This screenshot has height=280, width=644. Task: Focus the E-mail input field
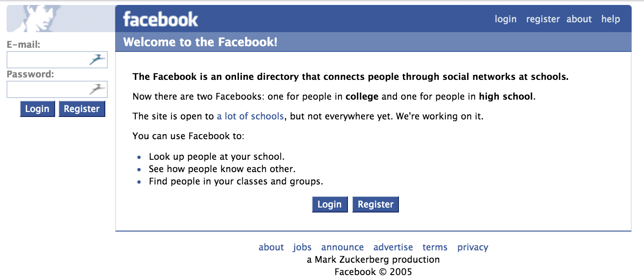(57, 60)
